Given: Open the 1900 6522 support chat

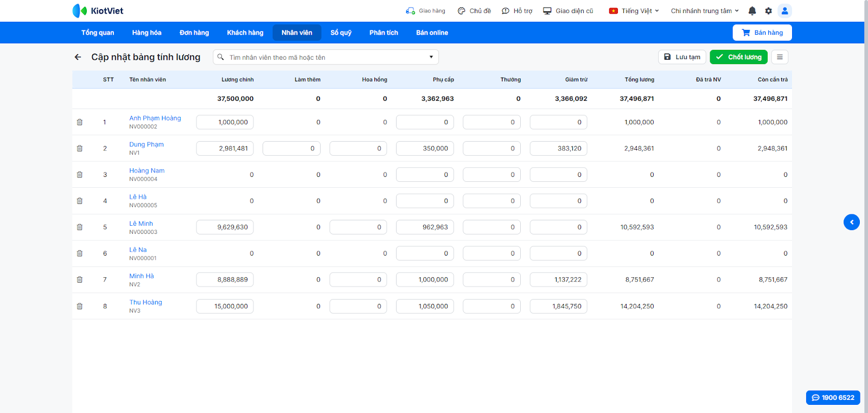Looking at the screenshot, I should [833, 398].
